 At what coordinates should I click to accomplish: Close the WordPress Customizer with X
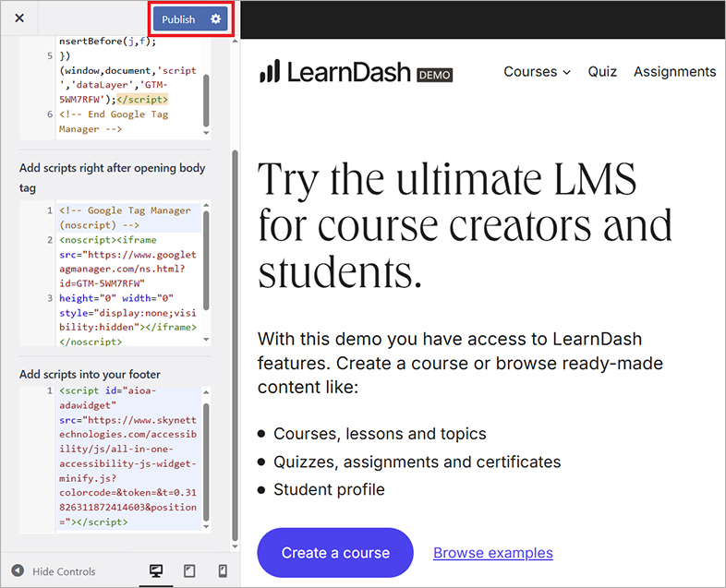point(19,18)
